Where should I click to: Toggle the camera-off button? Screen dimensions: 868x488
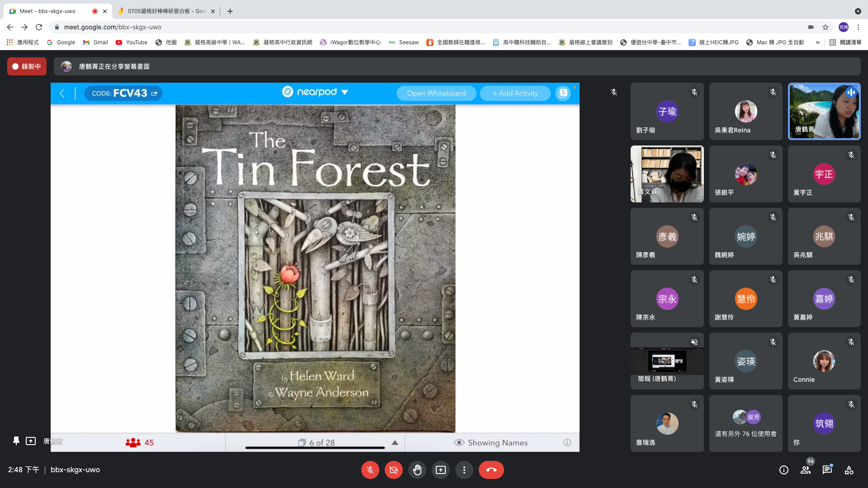pyautogui.click(x=393, y=470)
